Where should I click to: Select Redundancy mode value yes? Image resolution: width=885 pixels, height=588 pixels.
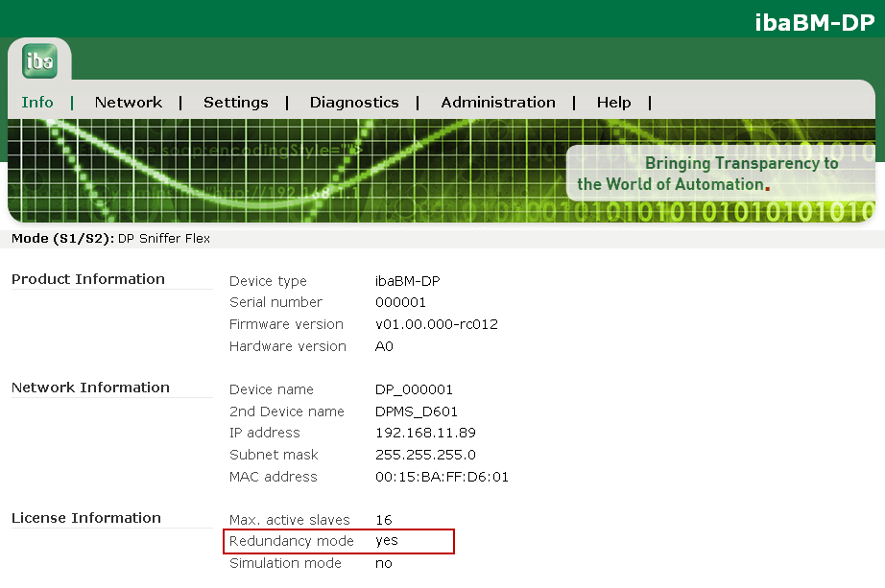[387, 541]
